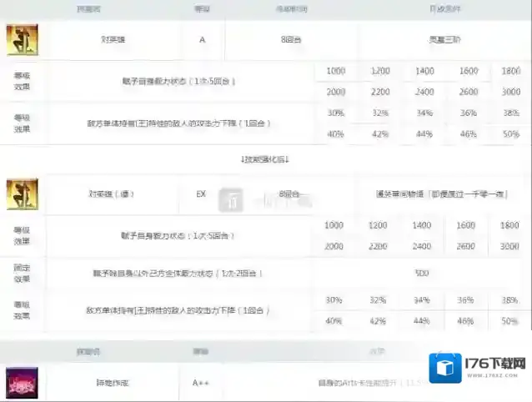This screenshot has width=532, height=402.
Task: Click the golden skill icon beside rank EX
Action: pos(23,194)
